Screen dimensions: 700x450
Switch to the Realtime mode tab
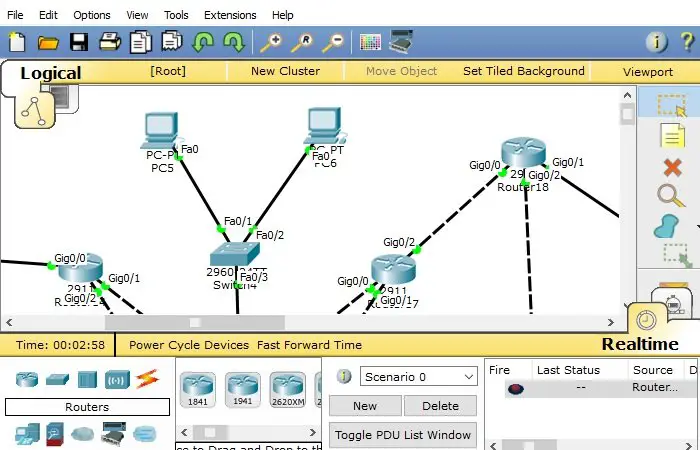pos(640,344)
